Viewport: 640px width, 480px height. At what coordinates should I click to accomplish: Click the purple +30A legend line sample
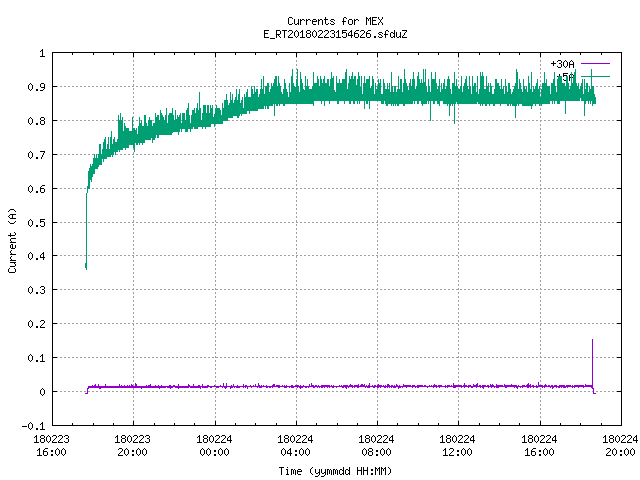[x=595, y=64]
